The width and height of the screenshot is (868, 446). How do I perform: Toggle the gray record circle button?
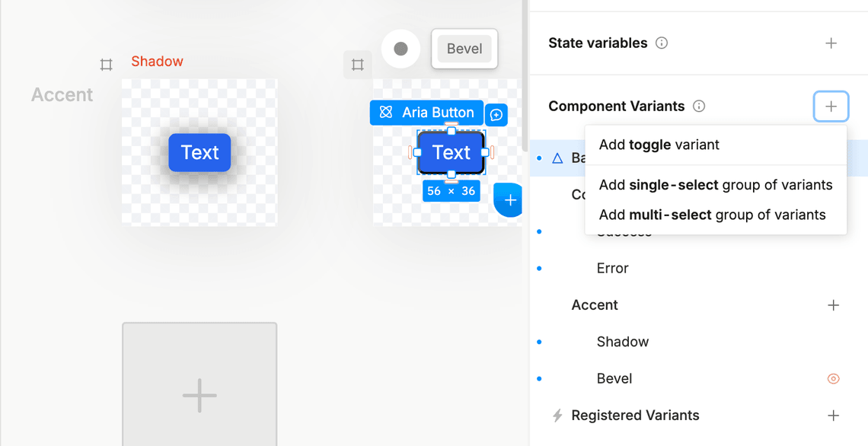[x=400, y=49]
